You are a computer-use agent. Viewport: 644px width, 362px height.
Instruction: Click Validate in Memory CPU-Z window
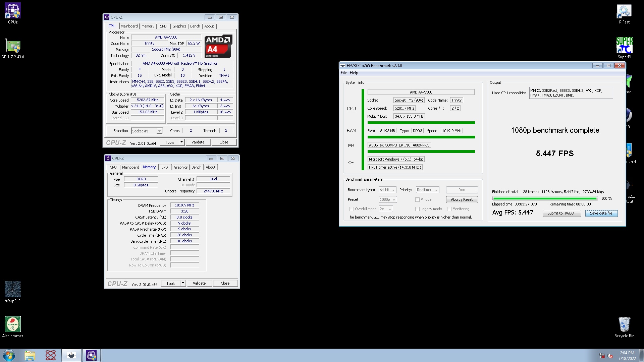point(199,283)
